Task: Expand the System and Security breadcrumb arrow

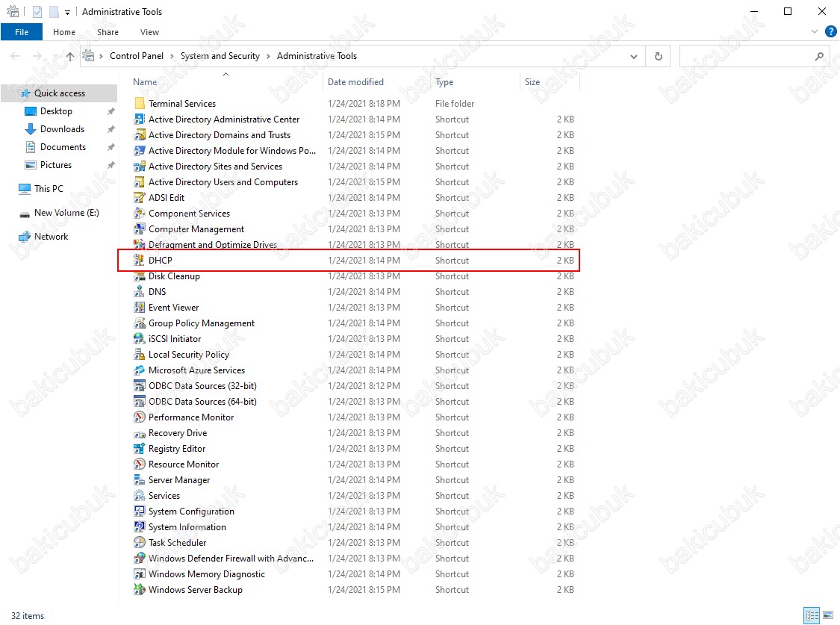Action: 268,56
